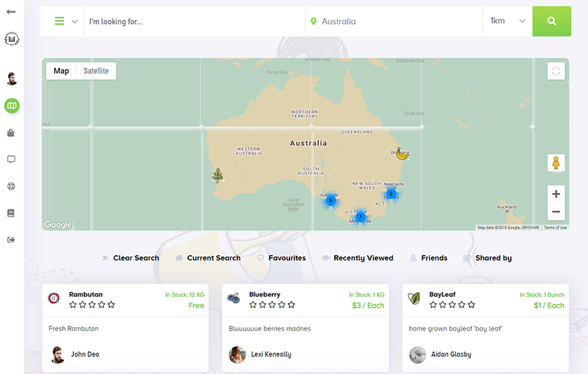This screenshot has height=374, width=588.
Task: Open the Aidan Glasby seller name
Action: pos(451,354)
